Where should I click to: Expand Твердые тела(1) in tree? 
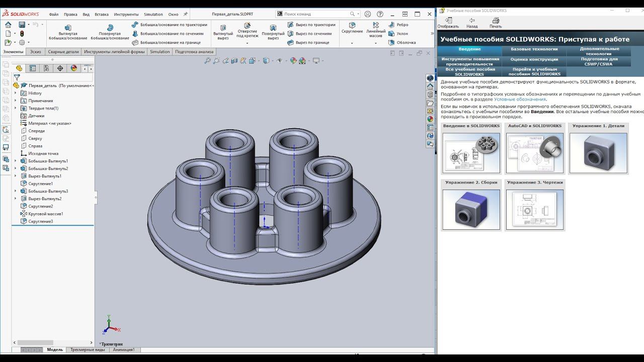16,108
